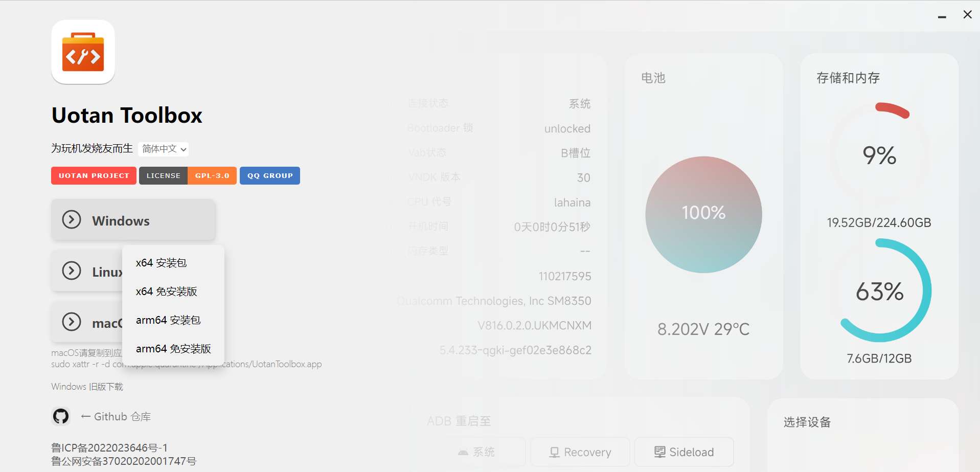Open the 鲁ICP备2022023646号-1 link
The width and height of the screenshot is (980, 472).
[109, 448]
